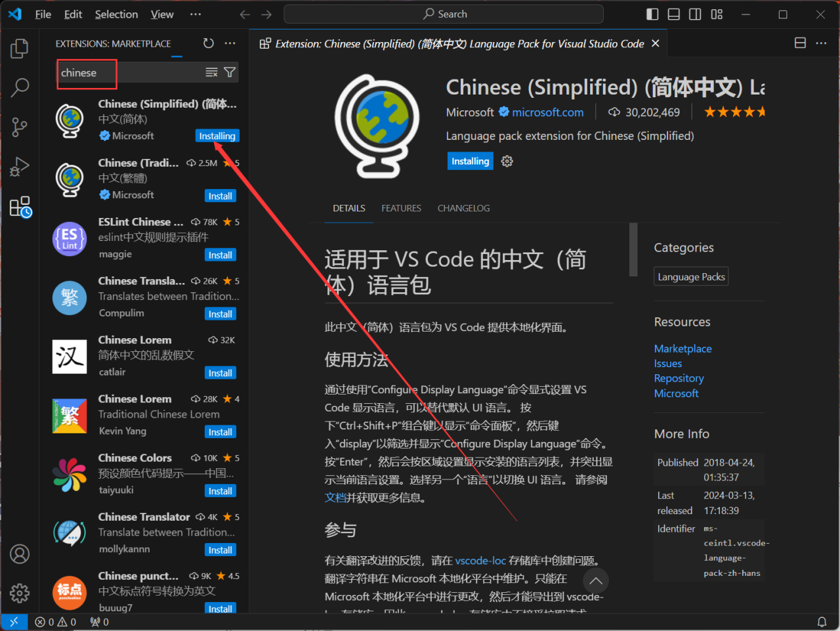The image size is (840, 631).
Task: Install Chinese Lorem by catlair
Action: (220, 373)
